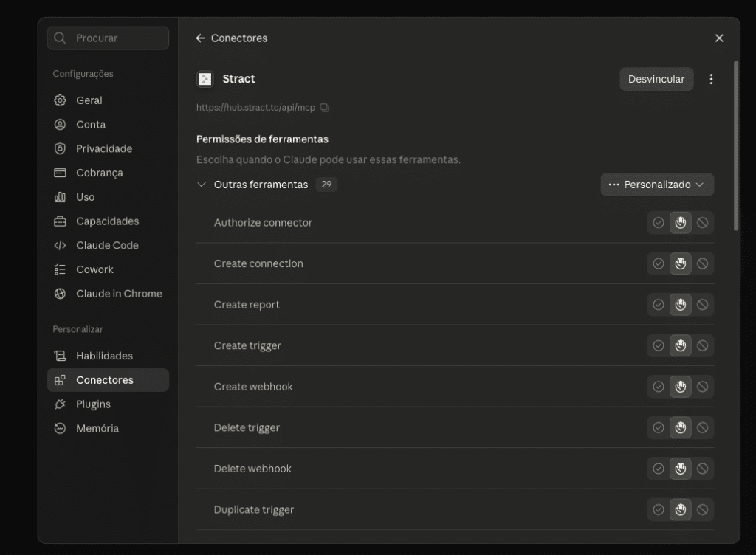Image resolution: width=756 pixels, height=555 pixels.
Task: Click the tools list scrollbar
Action: pyautogui.click(x=736, y=145)
